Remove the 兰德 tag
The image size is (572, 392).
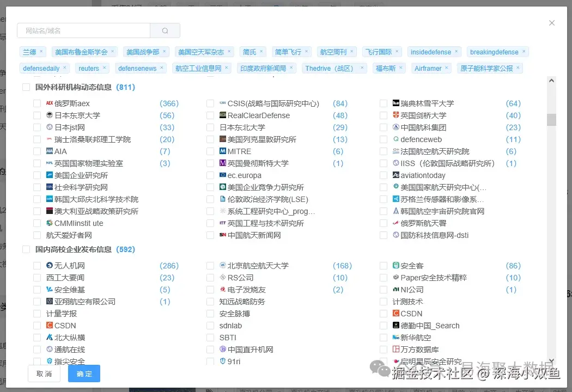pos(42,51)
